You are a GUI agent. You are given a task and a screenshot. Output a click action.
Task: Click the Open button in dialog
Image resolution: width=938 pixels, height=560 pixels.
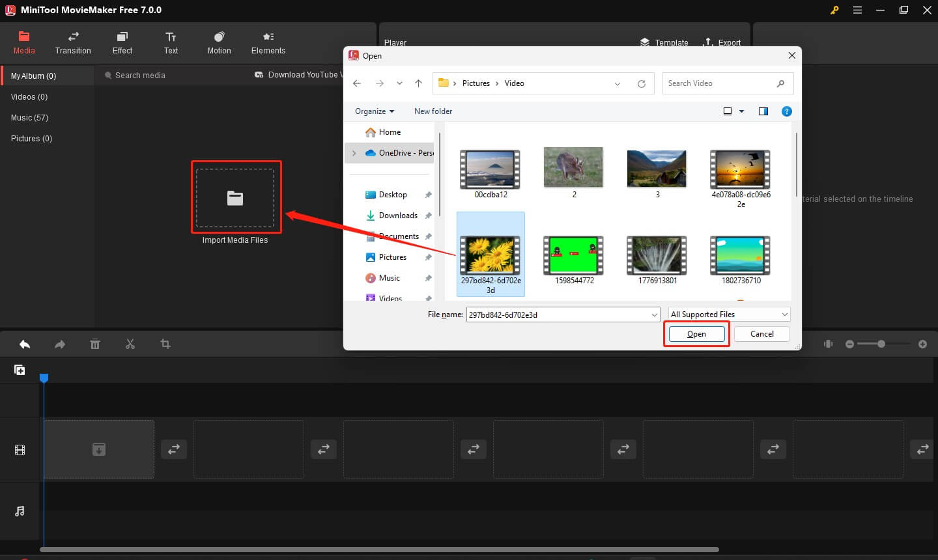point(696,334)
